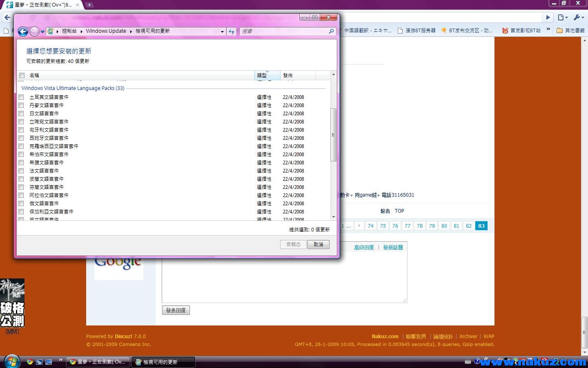Click the update list vertical scrollbar thumb
This screenshot has width=588, height=368.
click(x=333, y=135)
